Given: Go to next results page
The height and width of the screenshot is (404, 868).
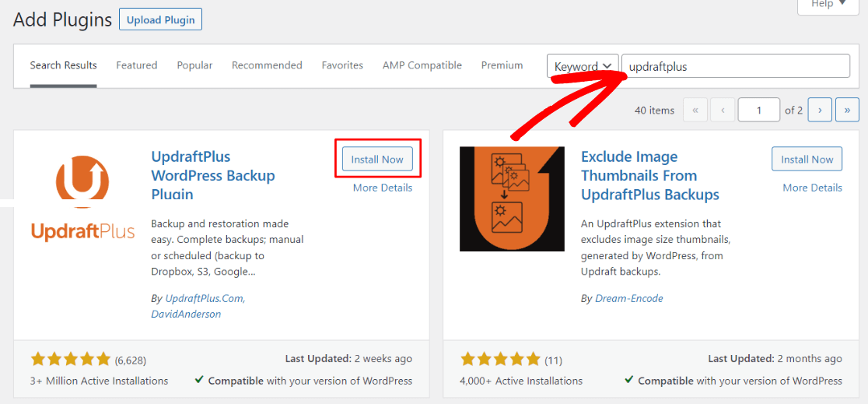Looking at the screenshot, I should [820, 111].
